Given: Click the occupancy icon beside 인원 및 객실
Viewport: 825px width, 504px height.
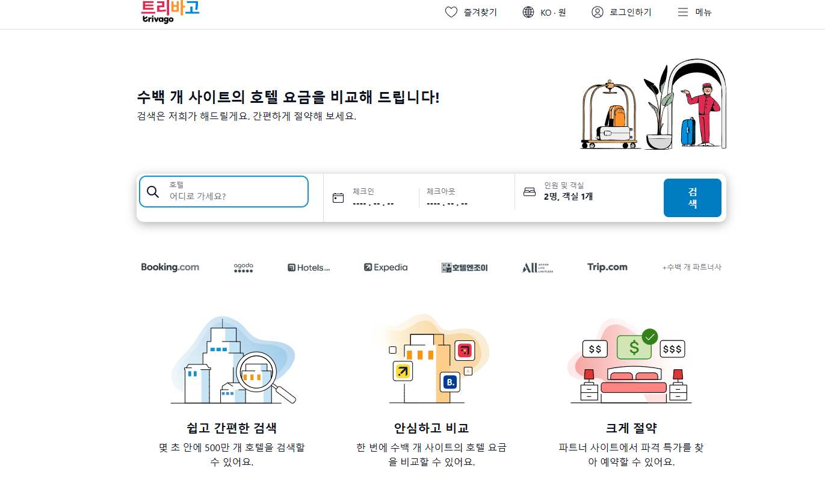Looking at the screenshot, I should [529, 191].
